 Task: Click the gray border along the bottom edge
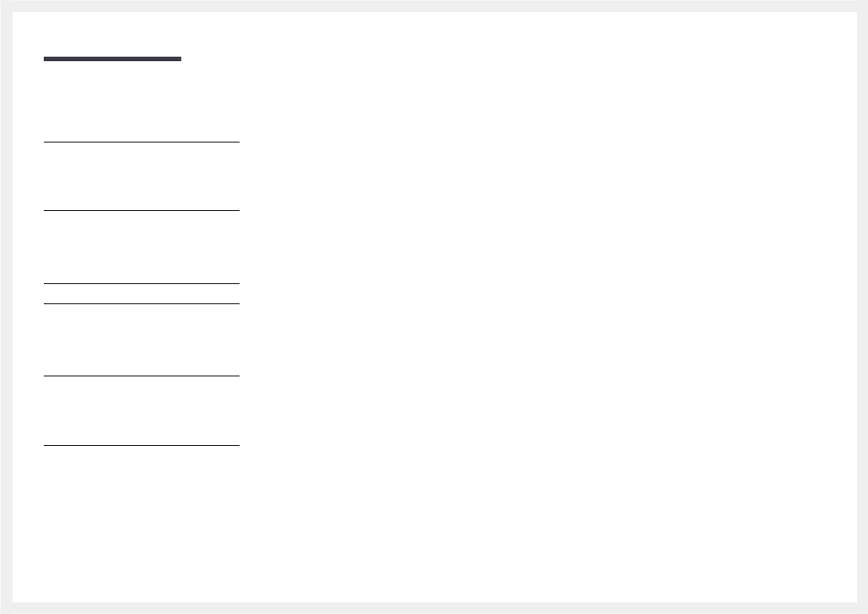(x=434, y=608)
